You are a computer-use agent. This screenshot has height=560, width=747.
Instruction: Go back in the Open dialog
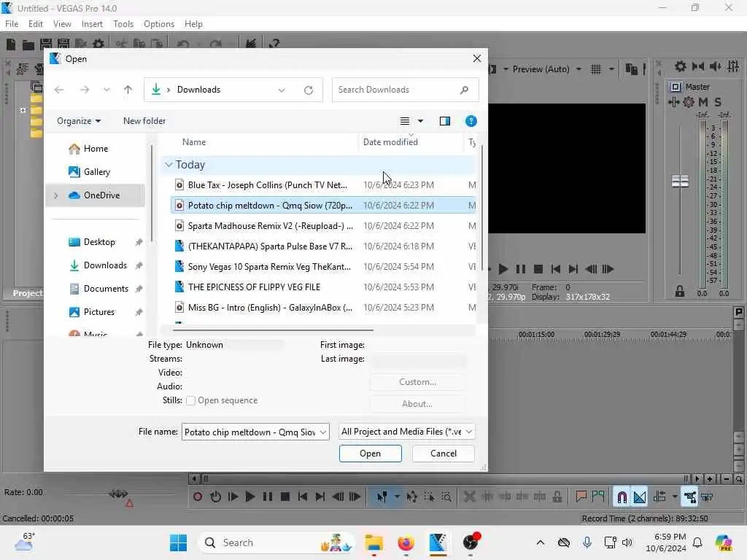point(59,90)
